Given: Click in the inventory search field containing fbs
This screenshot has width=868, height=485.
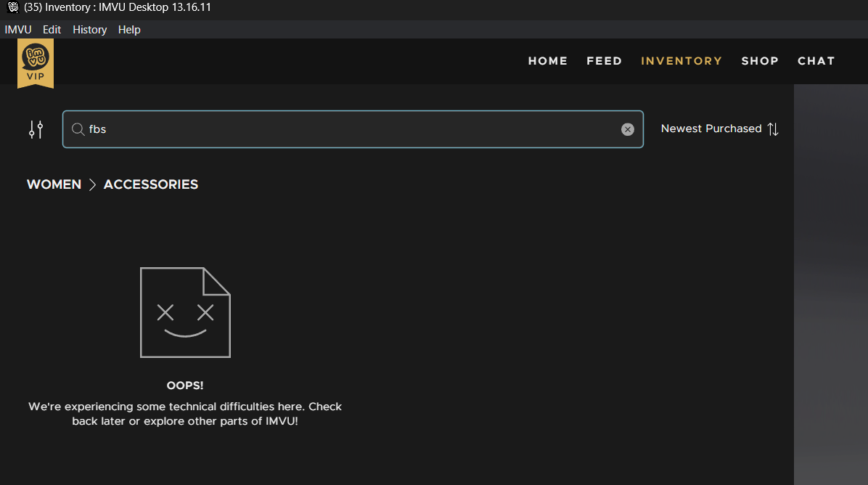Looking at the screenshot, I should pyautogui.click(x=353, y=129).
